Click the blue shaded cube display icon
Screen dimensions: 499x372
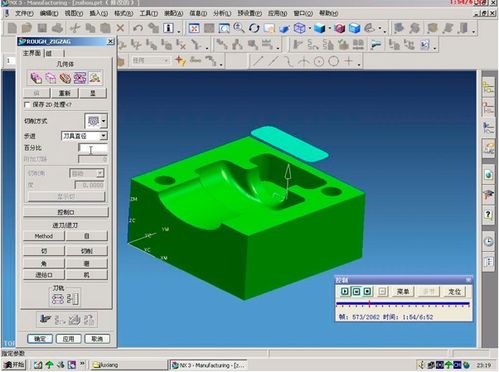tap(319, 28)
